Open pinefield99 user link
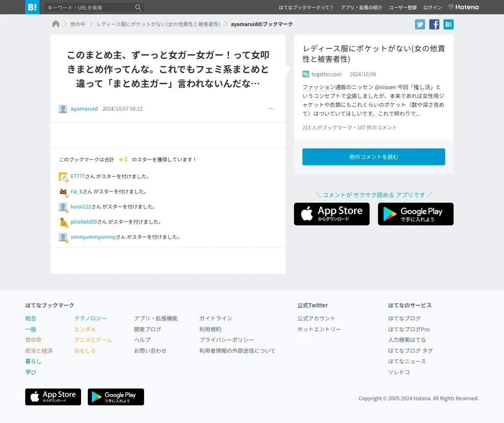This screenshot has width=504, height=423. click(84, 222)
